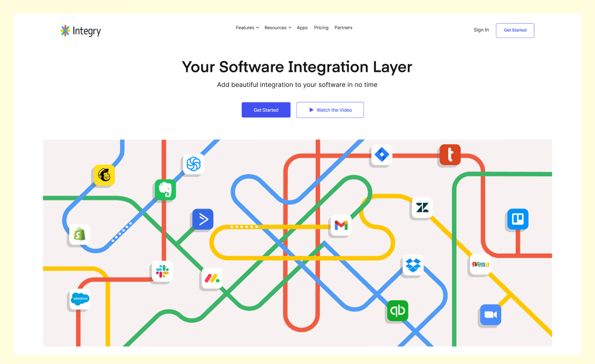Click the subtitle Add beautiful integration text
Screen dimensions: 595x364
[x=297, y=85]
